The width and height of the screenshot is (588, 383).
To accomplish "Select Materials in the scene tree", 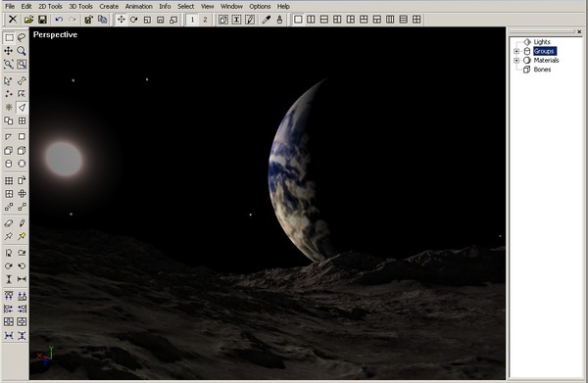I will 546,61.
